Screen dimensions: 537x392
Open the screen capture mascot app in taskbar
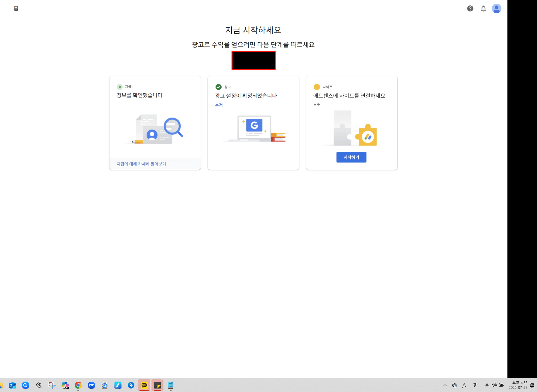(x=105, y=385)
